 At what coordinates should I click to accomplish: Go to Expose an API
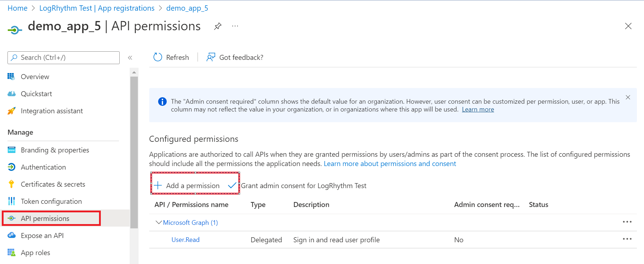(x=42, y=235)
